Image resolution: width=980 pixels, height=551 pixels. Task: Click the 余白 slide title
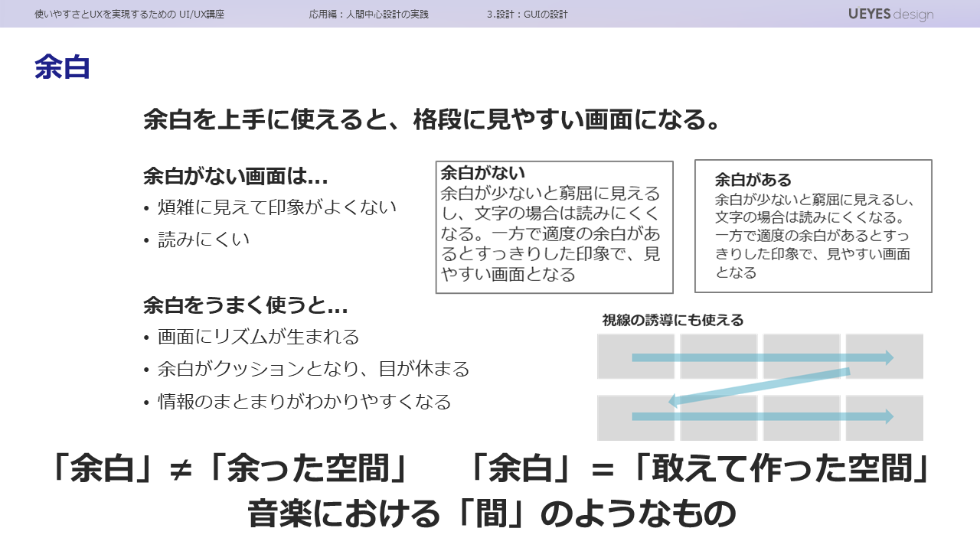click(x=62, y=67)
